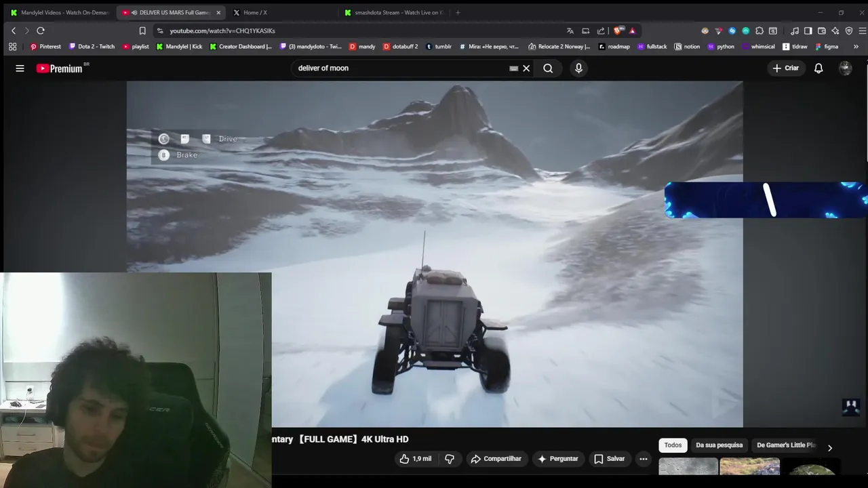
Task: Click the youtube.com address bar URL
Action: tap(222, 30)
